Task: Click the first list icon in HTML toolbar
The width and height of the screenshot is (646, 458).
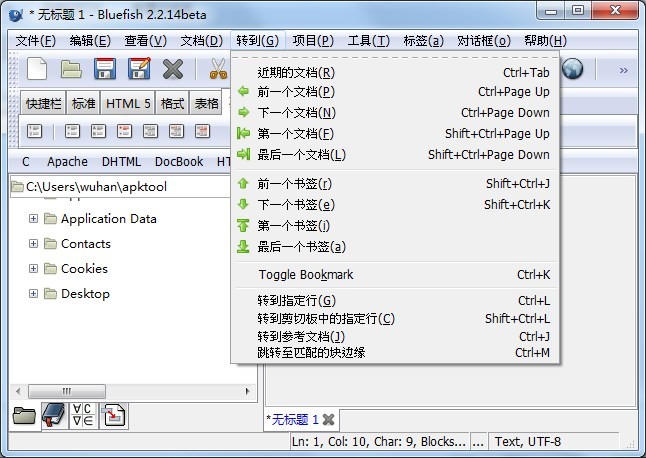Action: pos(34,131)
